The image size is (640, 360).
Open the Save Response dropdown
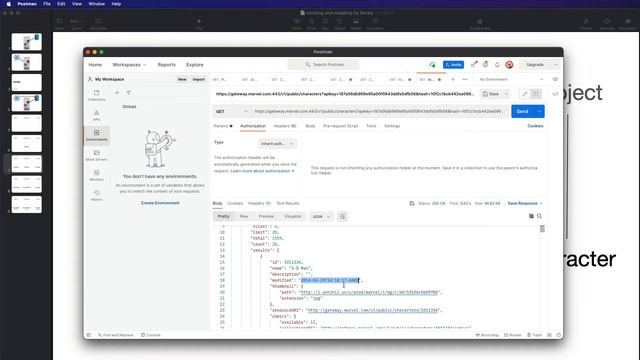pyautogui.click(x=525, y=203)
